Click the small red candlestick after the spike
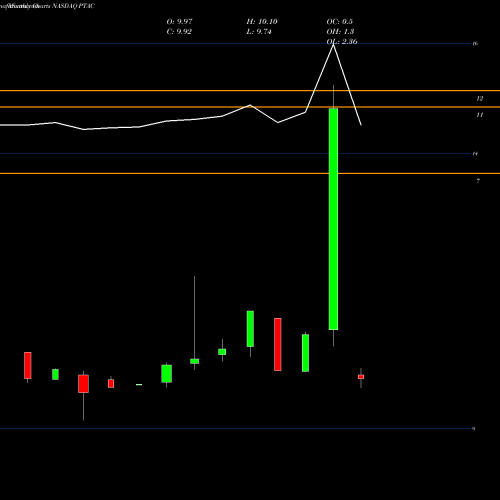This screenshot has height=500, width=500. tap(361, 377)
